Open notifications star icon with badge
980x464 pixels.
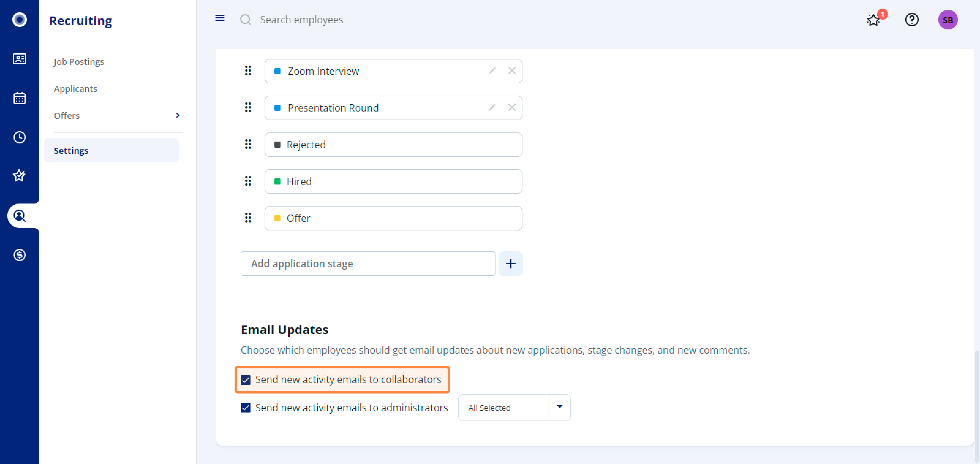[x=874, y=20]
